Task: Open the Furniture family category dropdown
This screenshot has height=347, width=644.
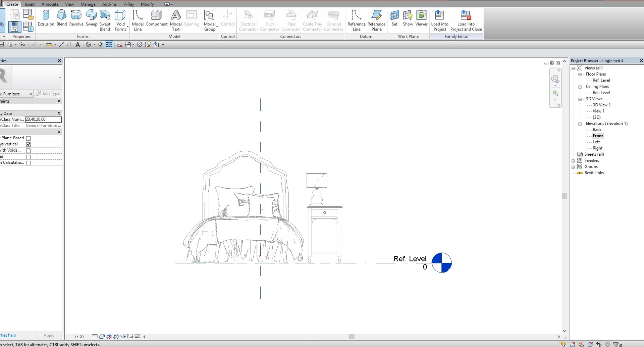Action: 17,94
